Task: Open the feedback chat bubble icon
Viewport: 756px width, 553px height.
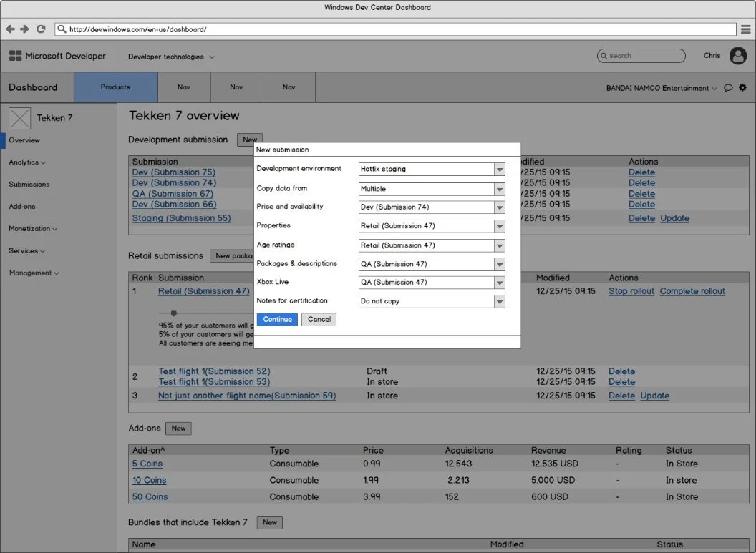Action: pos(728,88)
